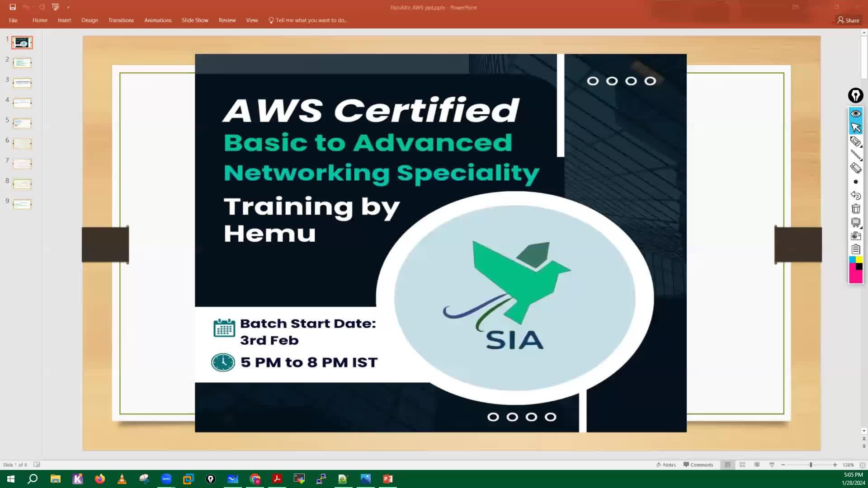Click the zoom in plus button
The height and width of the screenshot is (488, 868).
[835, 465]
